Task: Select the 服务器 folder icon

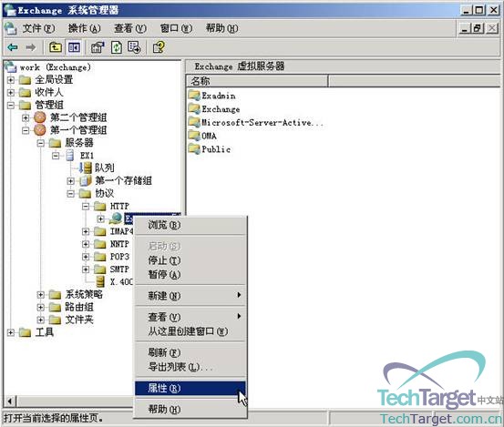Action: pyautogui.click(x=55, y=143)
